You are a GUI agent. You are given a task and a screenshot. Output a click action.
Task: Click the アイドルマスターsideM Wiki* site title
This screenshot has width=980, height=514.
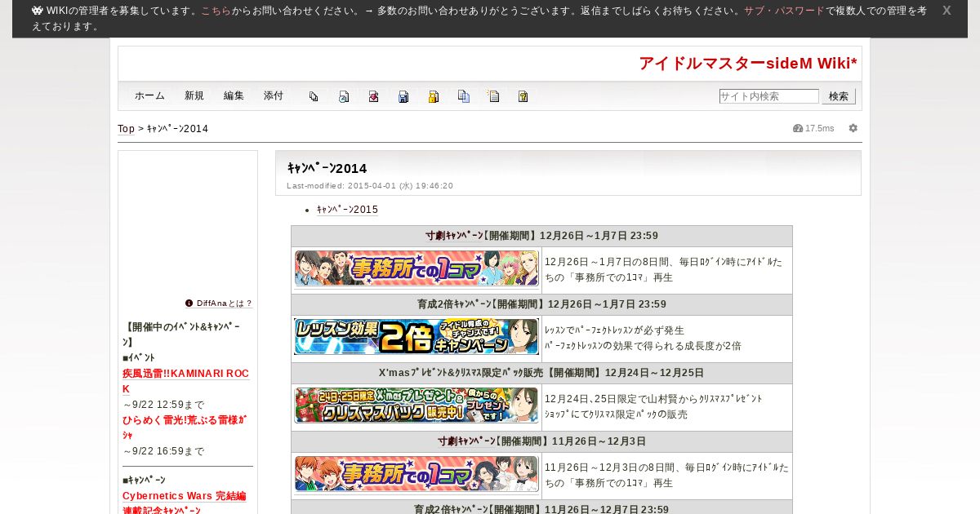748,64
